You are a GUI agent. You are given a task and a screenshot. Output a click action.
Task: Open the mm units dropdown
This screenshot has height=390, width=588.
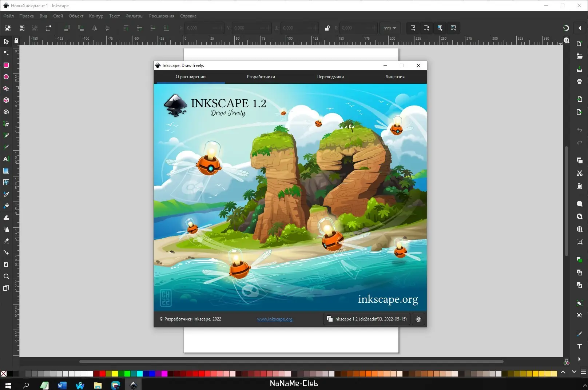click(x=390, y=28)
